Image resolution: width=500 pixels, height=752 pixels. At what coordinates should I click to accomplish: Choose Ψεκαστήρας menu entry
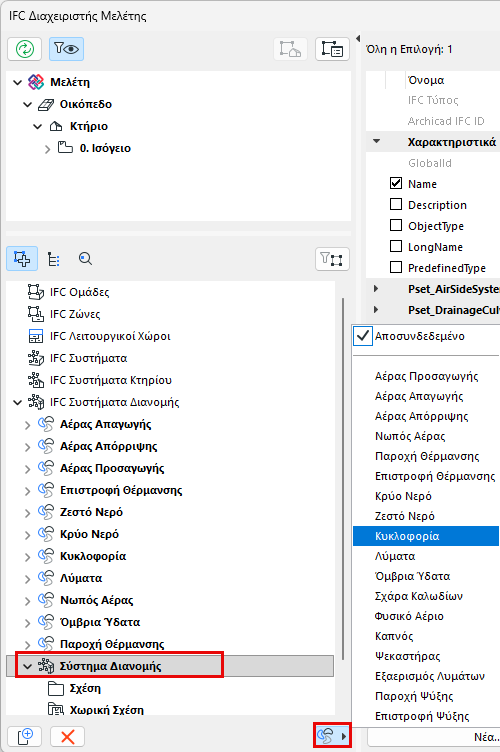(x=426, y=656)
